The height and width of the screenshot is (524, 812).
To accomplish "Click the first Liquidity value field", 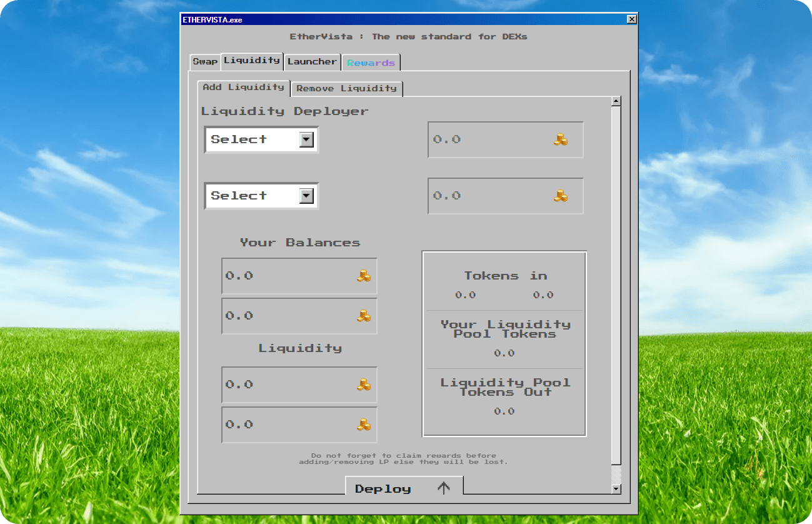I will [x=299, y=385].
